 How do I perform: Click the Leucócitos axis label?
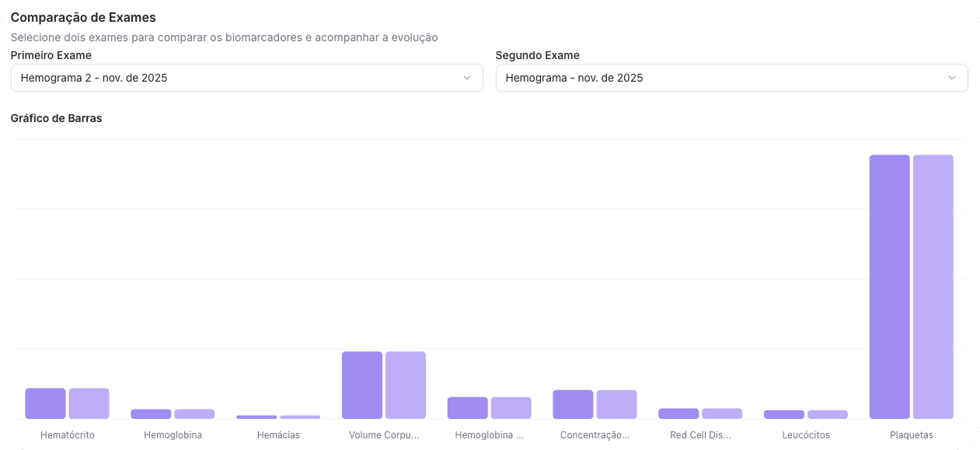click(x=806, y=435)
